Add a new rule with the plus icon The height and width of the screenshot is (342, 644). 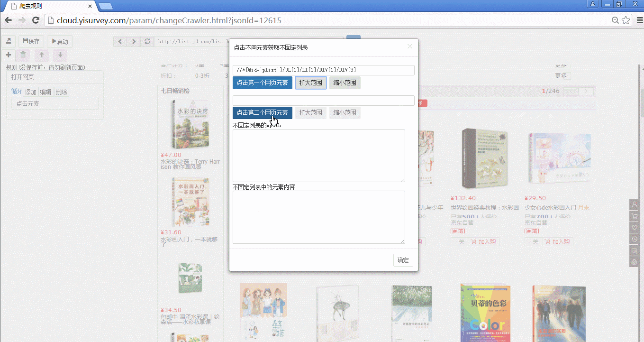click(x=9, y=55)
